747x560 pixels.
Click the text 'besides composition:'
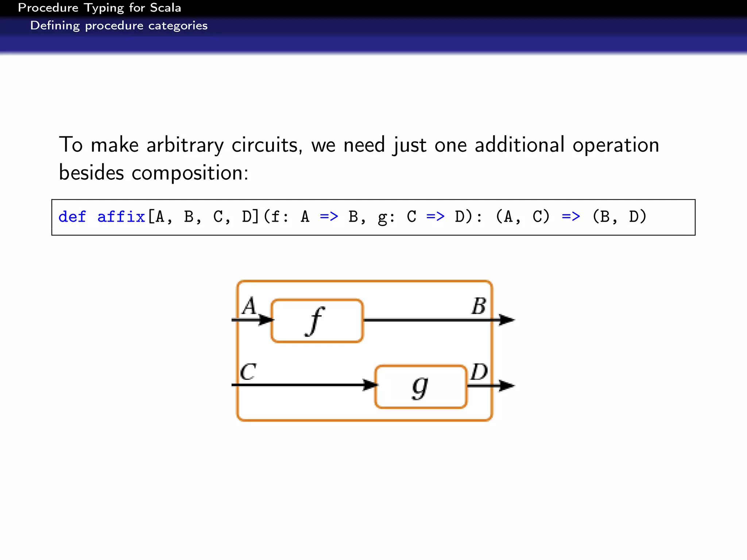coord(153,172)
